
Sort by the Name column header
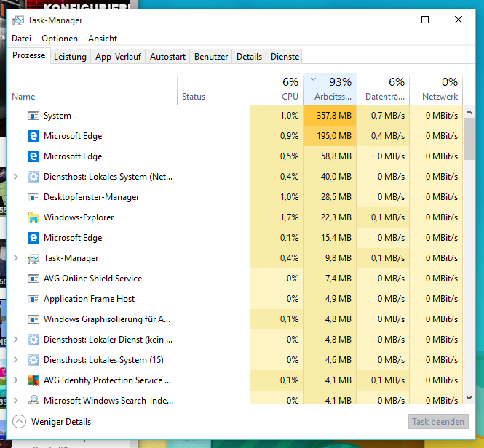pos(92,89)
